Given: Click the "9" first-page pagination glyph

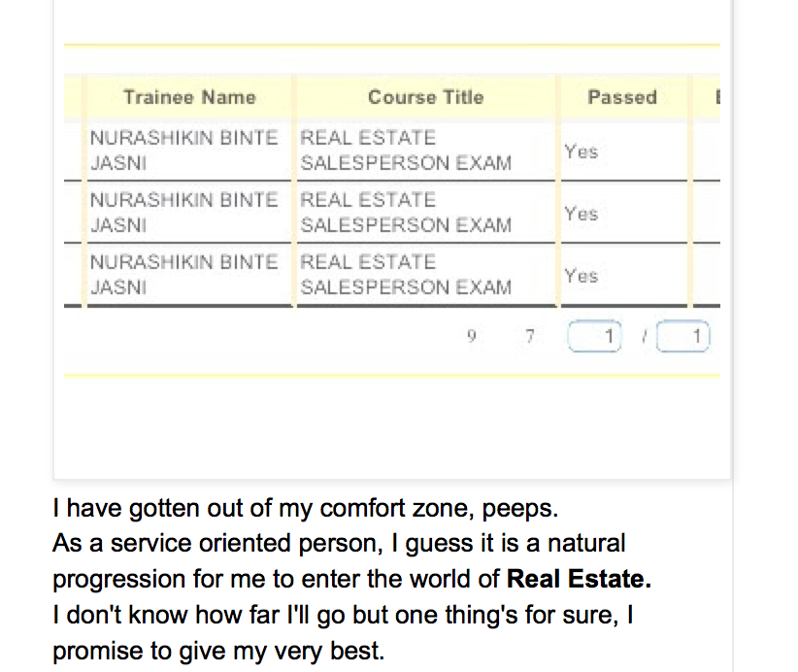Looking at the screenshot, I should 471,336.
